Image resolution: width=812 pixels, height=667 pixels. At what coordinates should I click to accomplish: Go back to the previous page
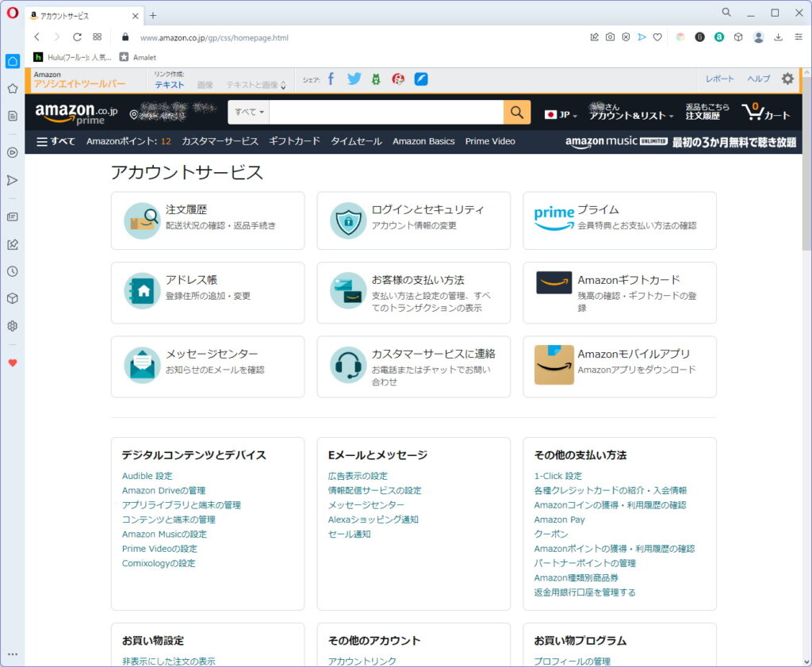36,36
